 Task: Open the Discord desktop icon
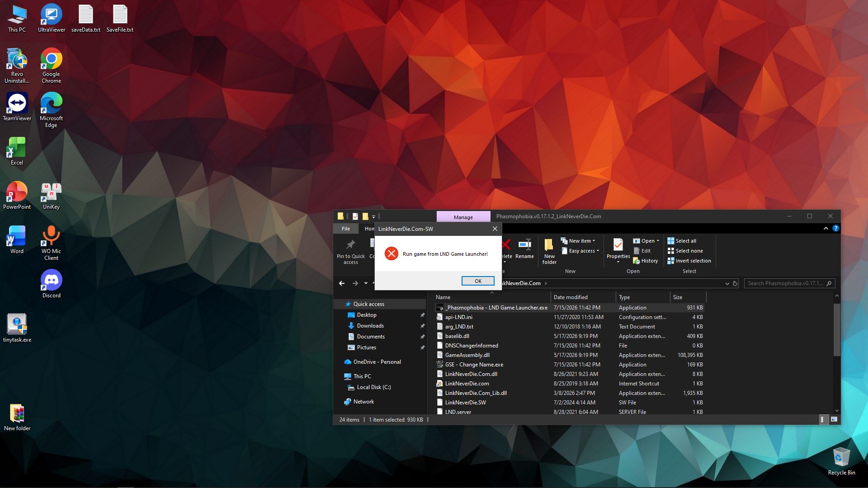[51, 284]
